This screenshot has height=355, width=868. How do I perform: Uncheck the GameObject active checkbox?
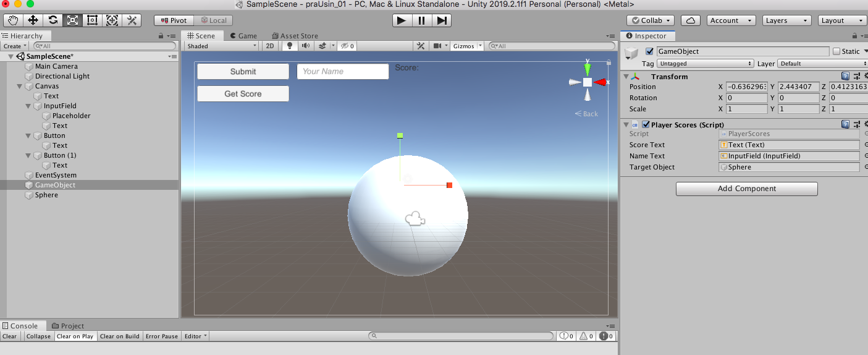pos(649,51)
